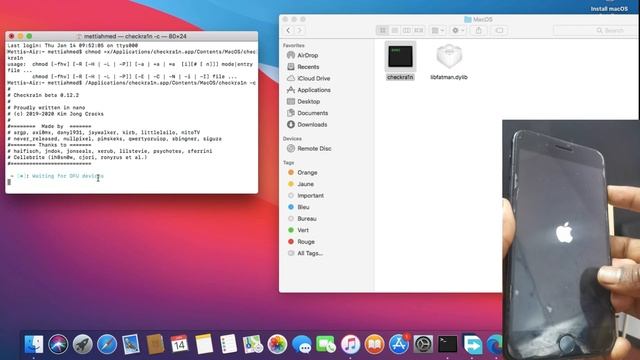Open Music from the Dock

pos(350,344)
